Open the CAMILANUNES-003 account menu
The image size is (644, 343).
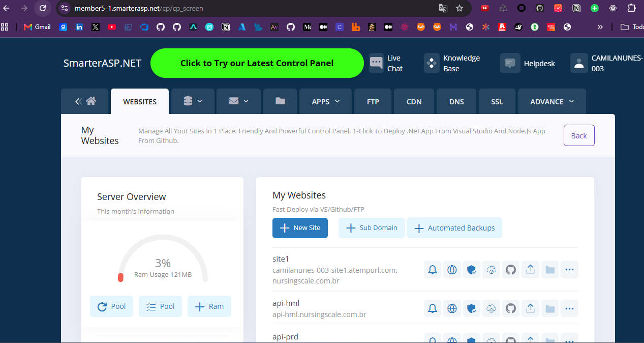(x=607, y=64)
